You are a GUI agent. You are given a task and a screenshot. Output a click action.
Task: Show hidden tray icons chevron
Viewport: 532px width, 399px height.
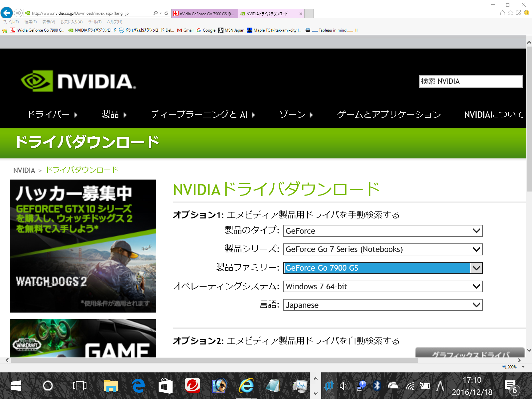[316, 379]
